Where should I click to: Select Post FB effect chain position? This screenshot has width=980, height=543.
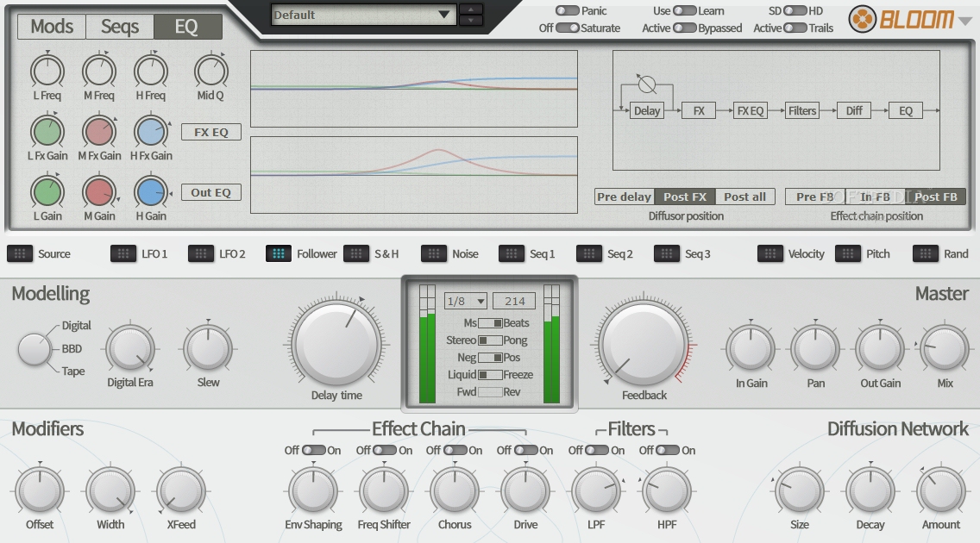pyautogui.click(x=936, y=197)
